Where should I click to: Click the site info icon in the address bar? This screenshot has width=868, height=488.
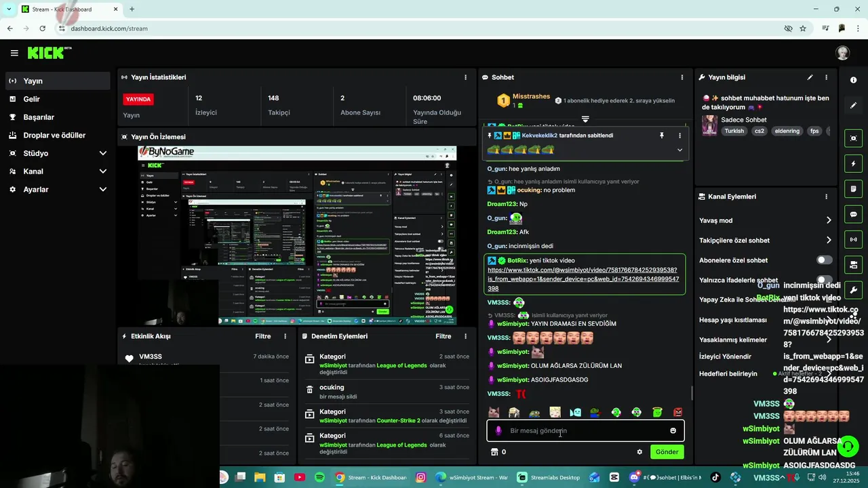click(x=62, y=28)
